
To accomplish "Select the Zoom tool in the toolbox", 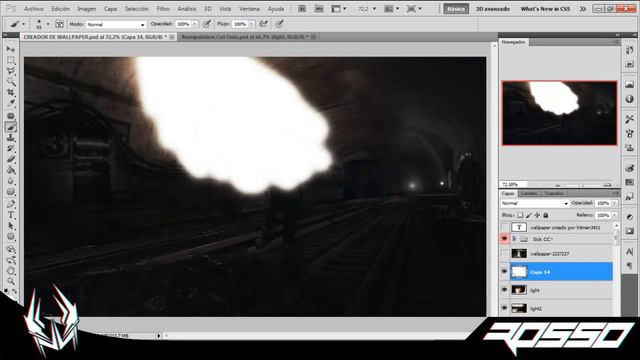I will pos(11,281).
